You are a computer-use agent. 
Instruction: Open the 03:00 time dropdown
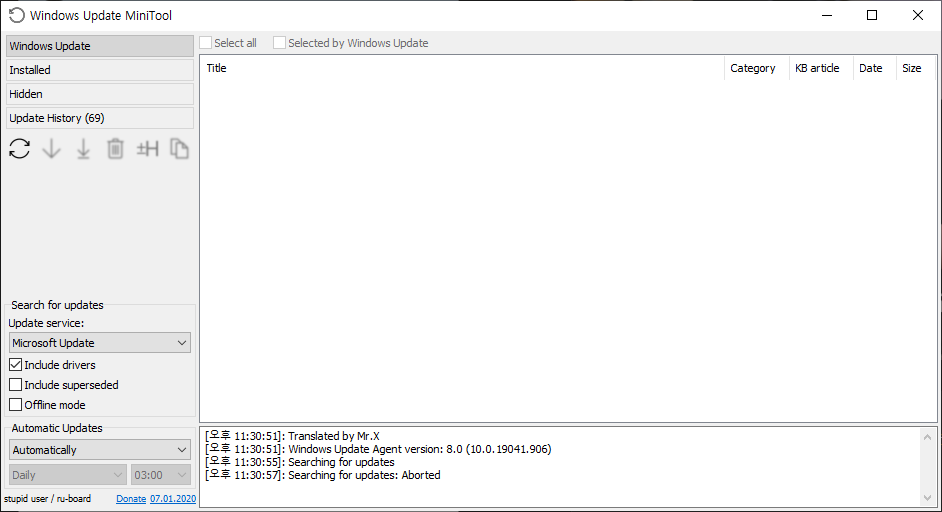[x=160, y=475]
